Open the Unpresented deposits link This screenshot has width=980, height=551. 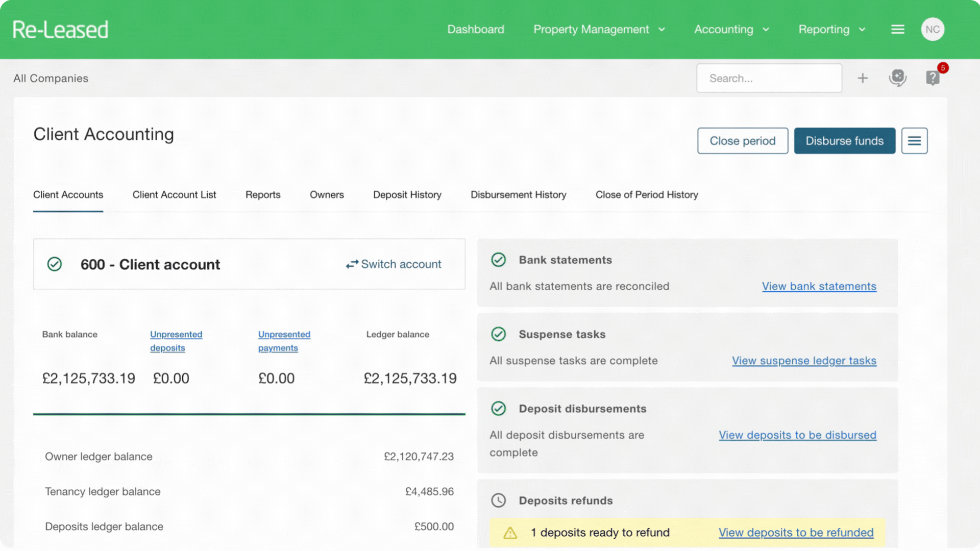[x=176, y=341]
